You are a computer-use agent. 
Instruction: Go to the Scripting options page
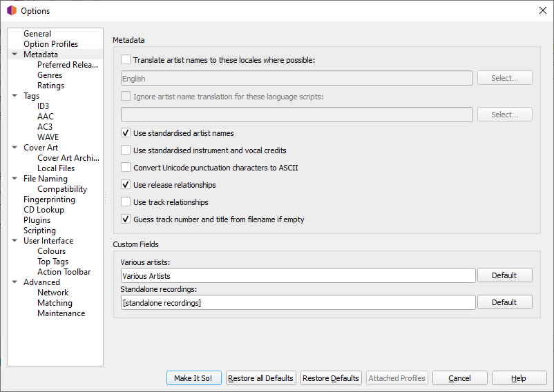[x=39, y=231]
